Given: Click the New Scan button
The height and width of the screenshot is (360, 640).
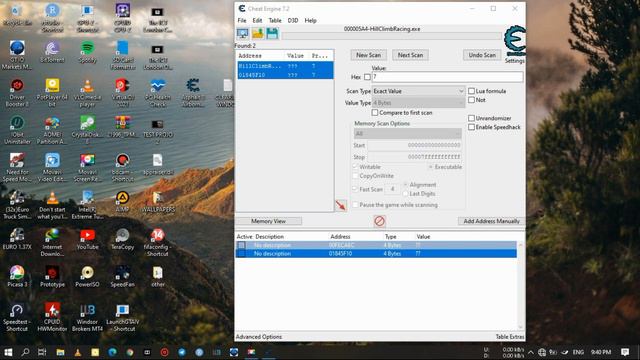Looking at the screenshot, I should pyautogui.click(x=368, y=55).
